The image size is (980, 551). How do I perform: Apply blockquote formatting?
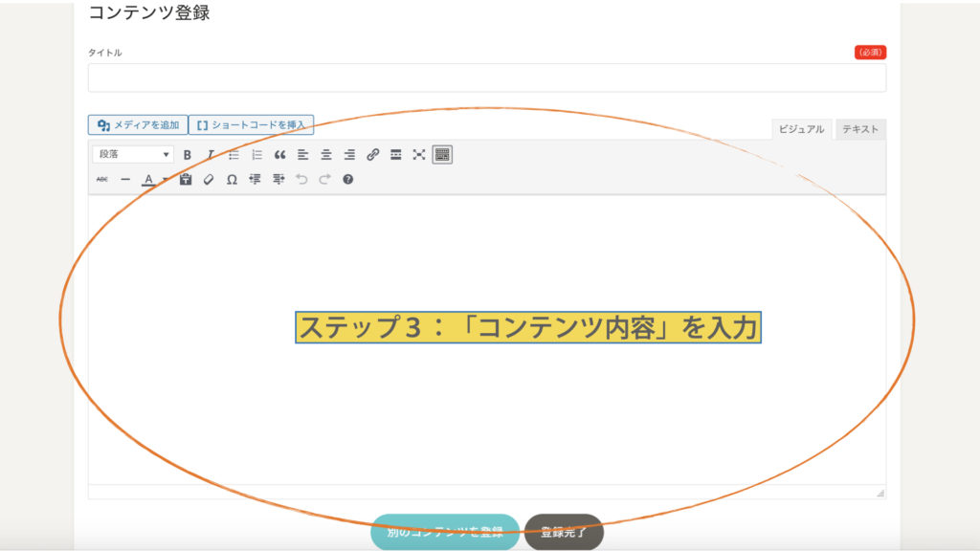point(279,155)
